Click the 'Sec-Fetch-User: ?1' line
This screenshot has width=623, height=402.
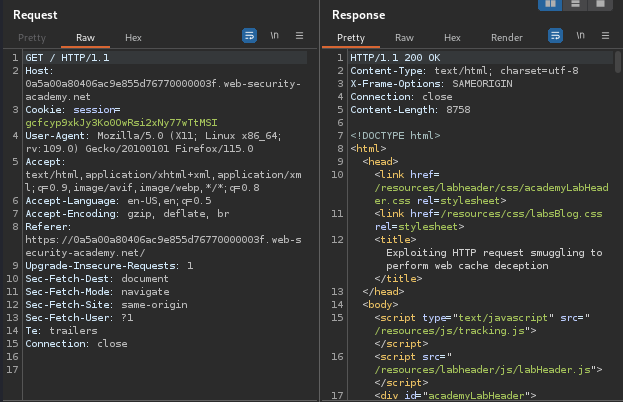pos(79,318)
